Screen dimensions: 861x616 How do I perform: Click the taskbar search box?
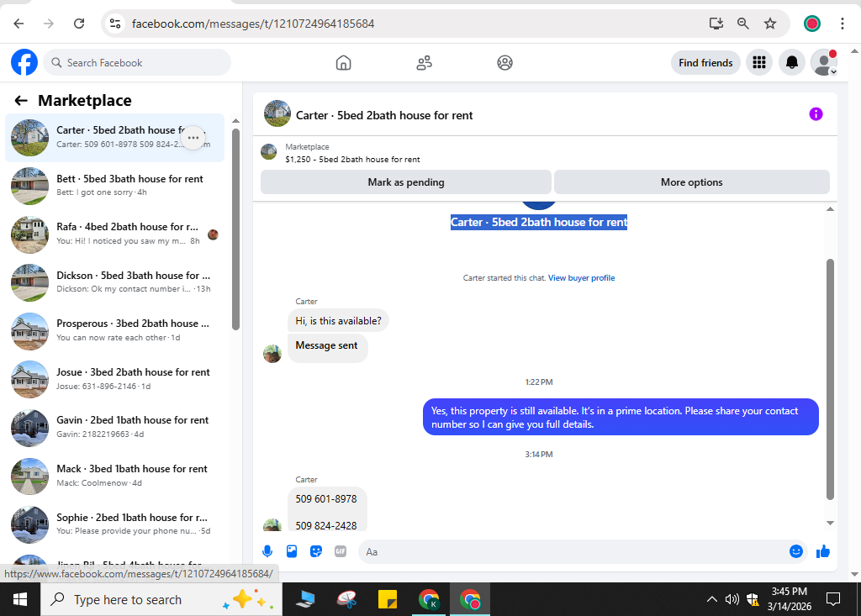pyautogui.click(x=161, y=599)
